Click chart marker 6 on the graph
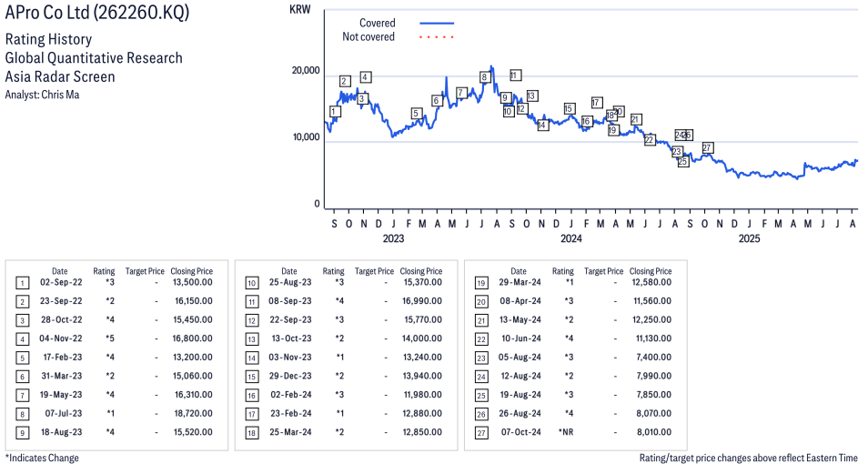 tap(437, 101)
